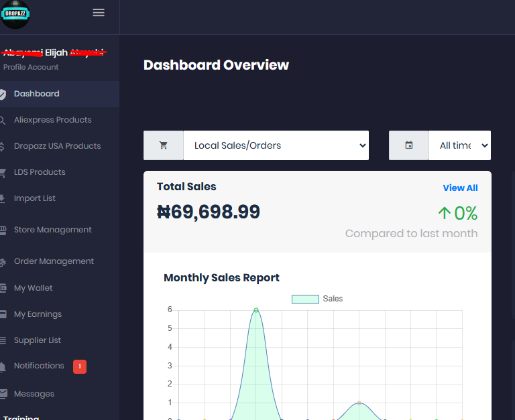The image size is (515, 420).
Task: Click the Store Management shop icon
Action: (x=3, y=230)
